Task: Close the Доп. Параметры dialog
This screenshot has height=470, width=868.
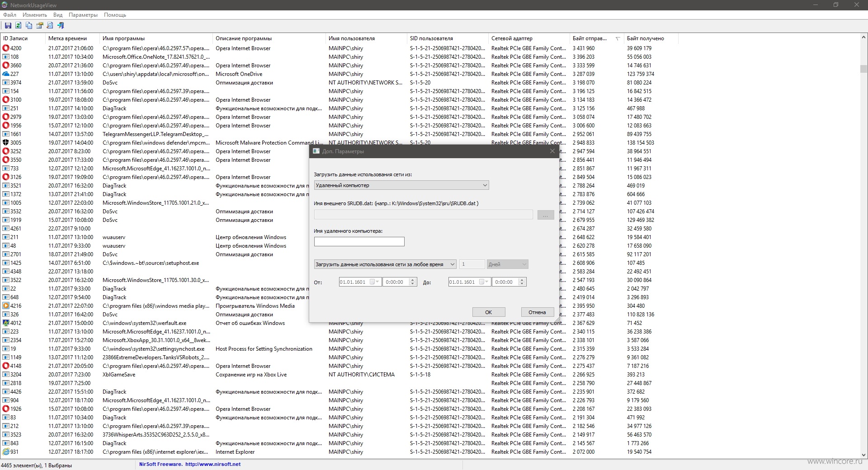Action: coord(552,151)
